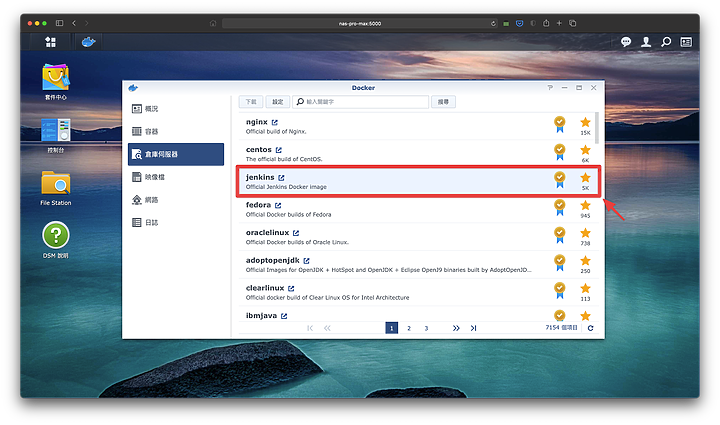Screen dimensions: 720x425
Task: Select the clearlinux image row
Action: click(418, 292)
